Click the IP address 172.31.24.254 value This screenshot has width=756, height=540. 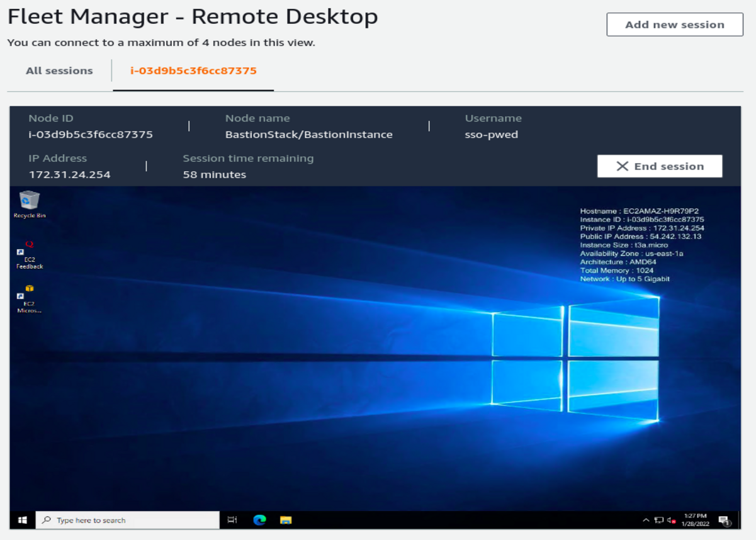[x=70, y=174]
